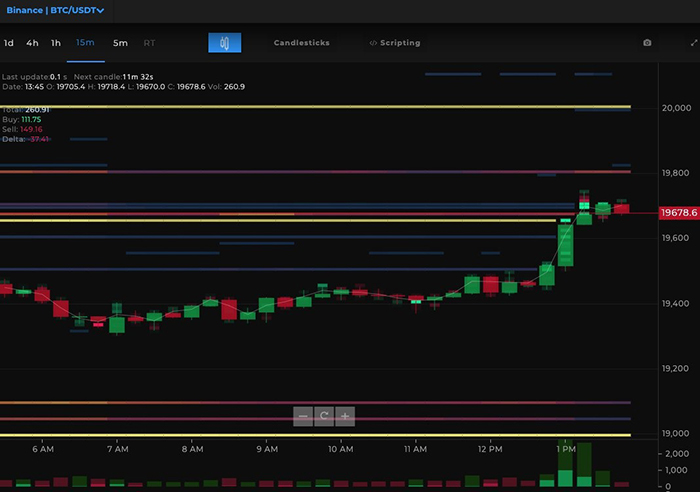Open the Scripting editor

[x=394, y=43]
